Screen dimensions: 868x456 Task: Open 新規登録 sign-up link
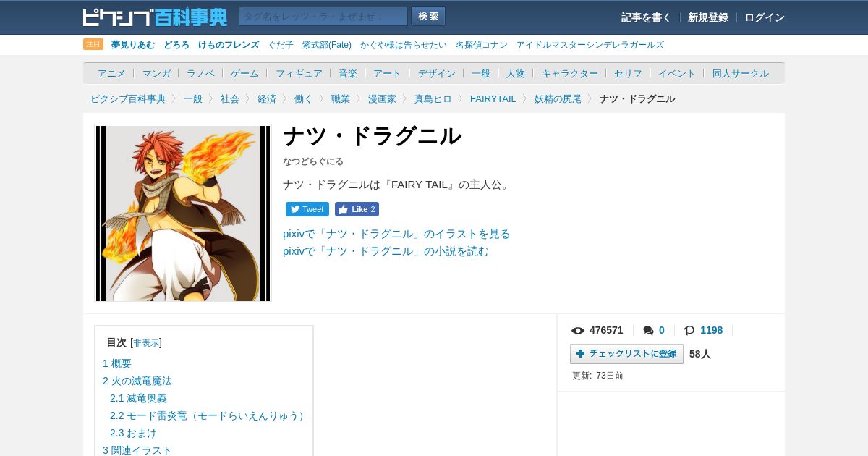point(708,17)
